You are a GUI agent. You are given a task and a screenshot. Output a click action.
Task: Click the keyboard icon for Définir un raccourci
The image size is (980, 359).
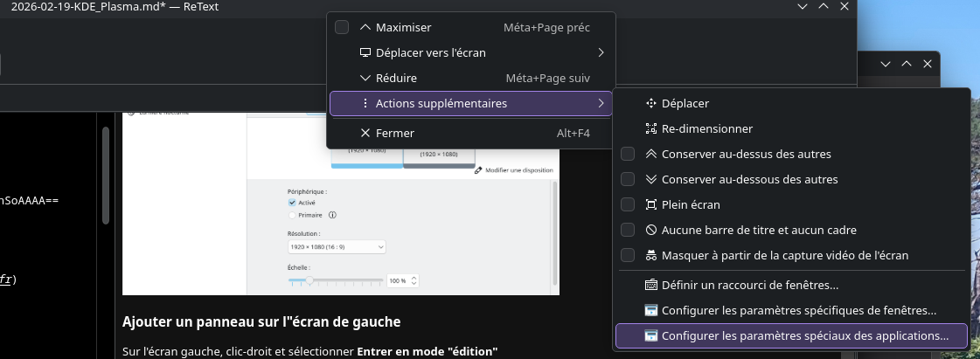tap(650, 285)
